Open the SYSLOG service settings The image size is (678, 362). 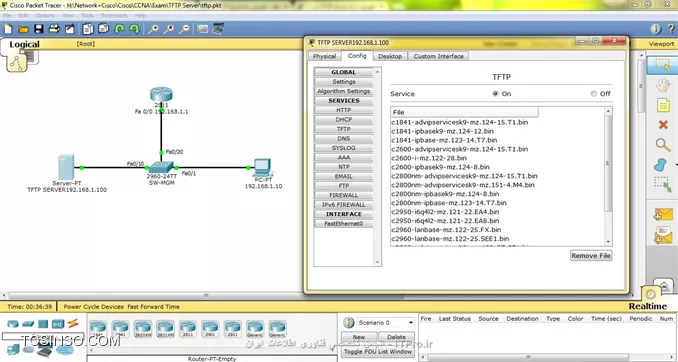pyautogui.click(x=344, y=148)
